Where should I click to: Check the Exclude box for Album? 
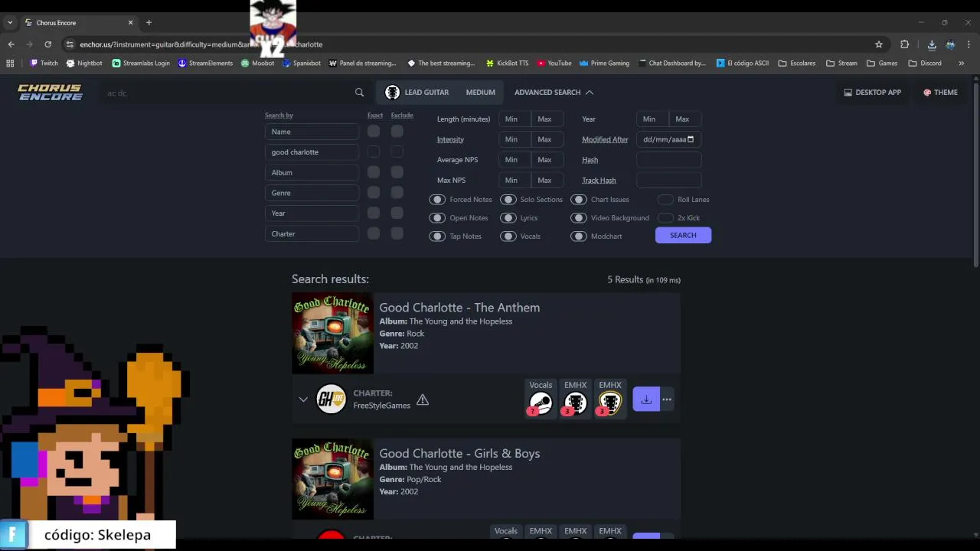[397, 172]
